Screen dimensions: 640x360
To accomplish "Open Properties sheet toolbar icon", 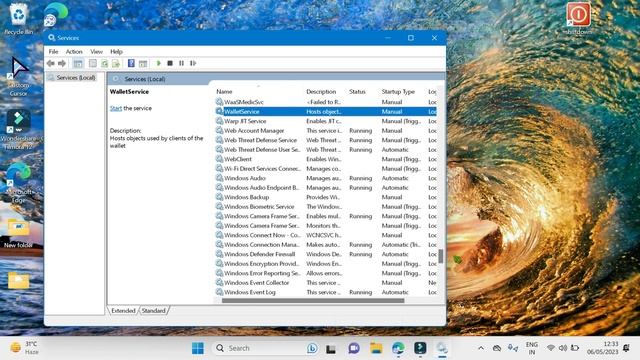I will pyautogui.click(x=93, y=63).
